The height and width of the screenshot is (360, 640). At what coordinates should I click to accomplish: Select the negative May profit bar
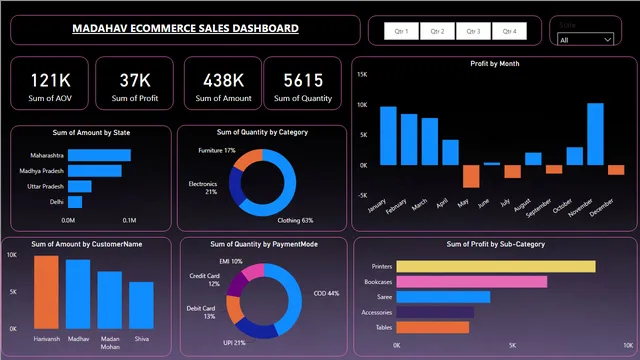[471, 176]
